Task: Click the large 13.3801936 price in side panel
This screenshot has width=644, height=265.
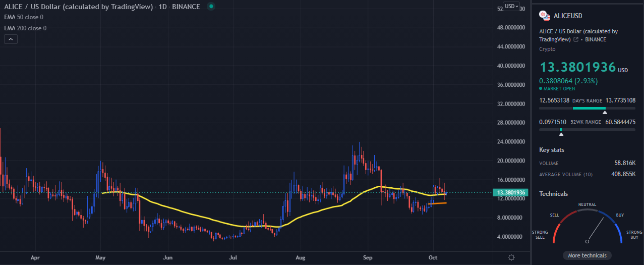Action: coord(578,67)
